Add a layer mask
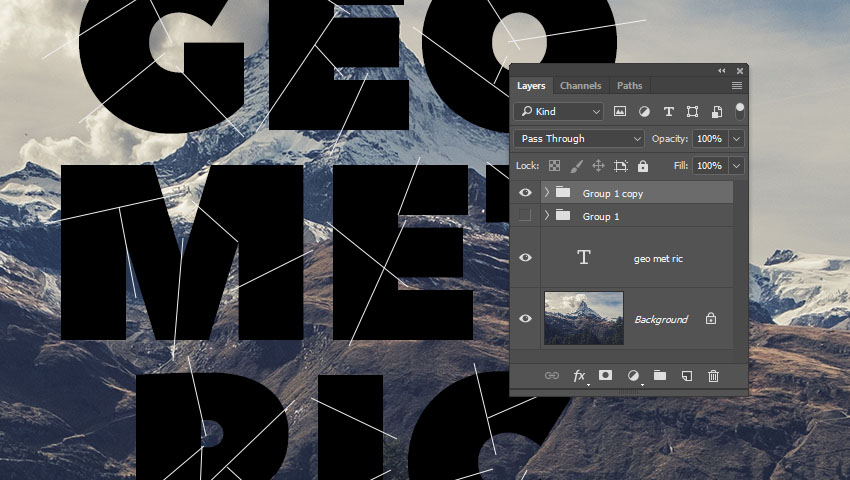Screen dimensions: 850x480 click(605, 376)
